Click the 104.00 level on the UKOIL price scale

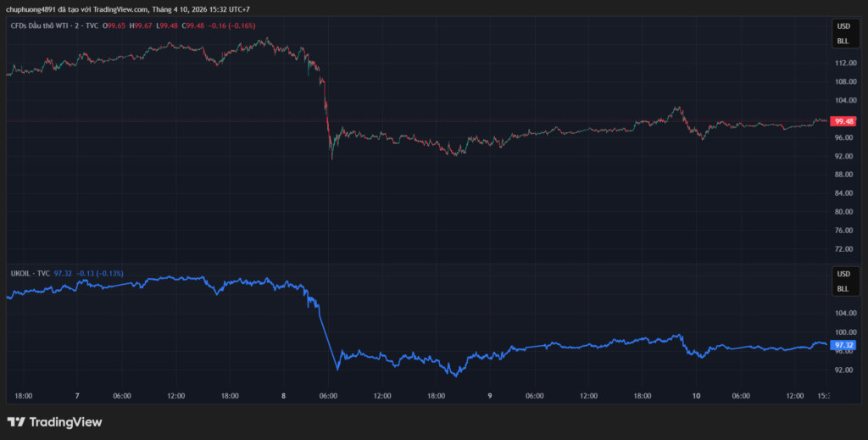click(843, 312)
